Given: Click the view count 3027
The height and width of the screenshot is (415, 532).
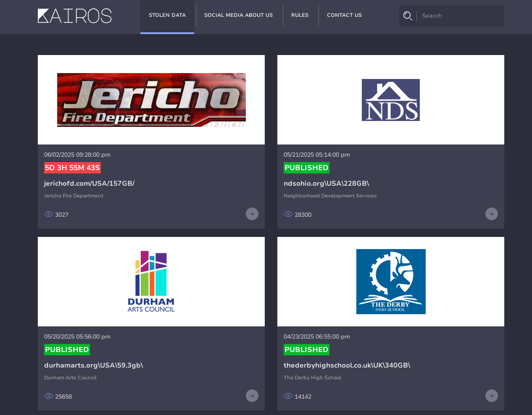Looking at the screenshot, I should tap(62, 215).
